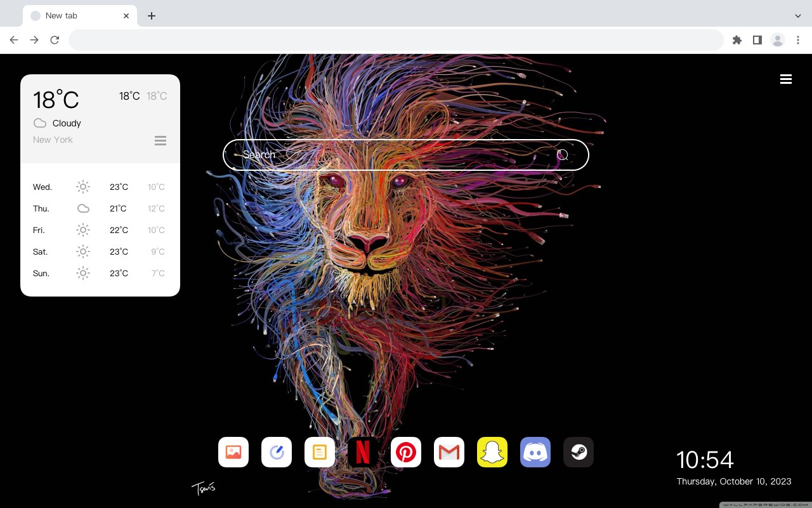The image size is (812, 508).
Task: Open the Discord shortcut
Action: (x=535, y=452)
